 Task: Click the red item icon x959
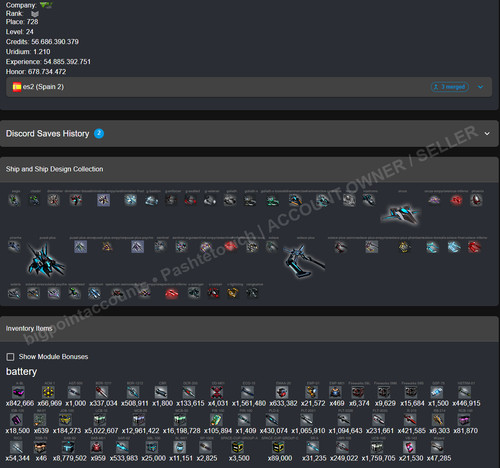pyautogui.click(x=97, y=447)
